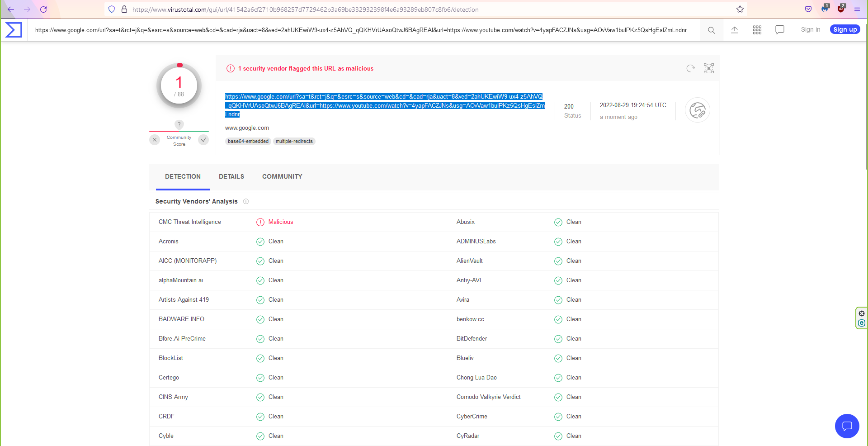Open the apps grid icon
The height and width of the screenshot is (446, 868).
pos(757,30)
